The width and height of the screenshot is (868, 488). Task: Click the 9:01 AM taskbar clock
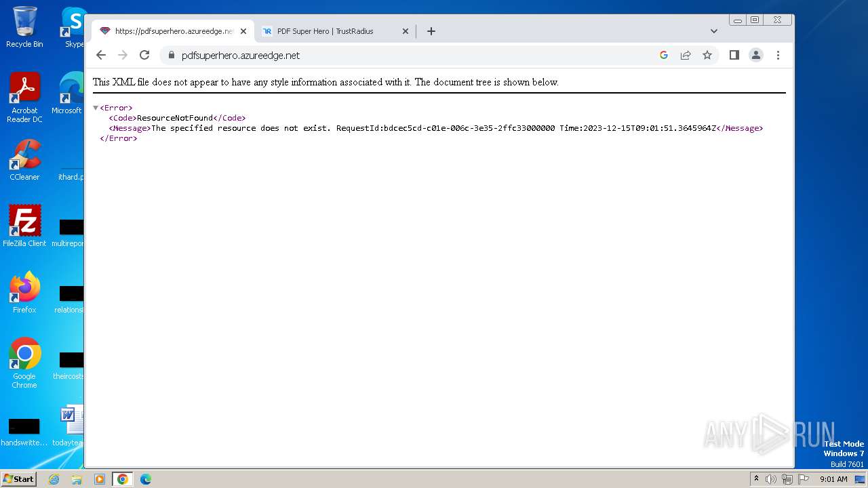click(833, 479)
